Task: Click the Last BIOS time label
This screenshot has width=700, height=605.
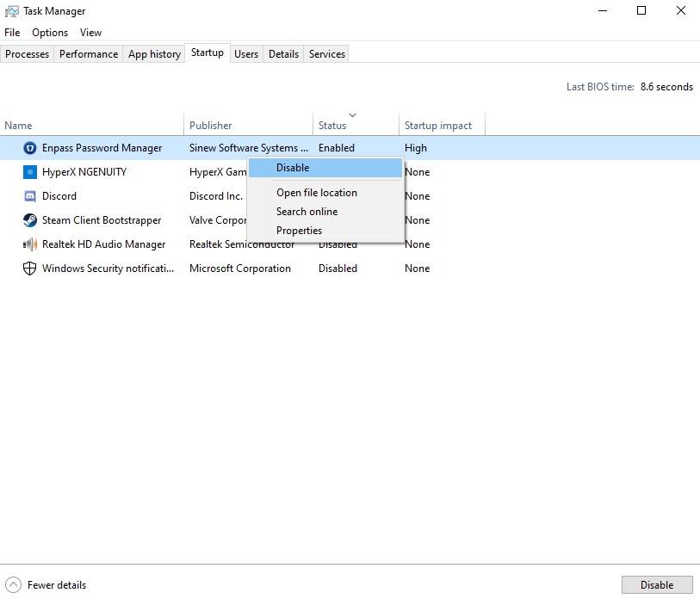Action: click(600, 87)
